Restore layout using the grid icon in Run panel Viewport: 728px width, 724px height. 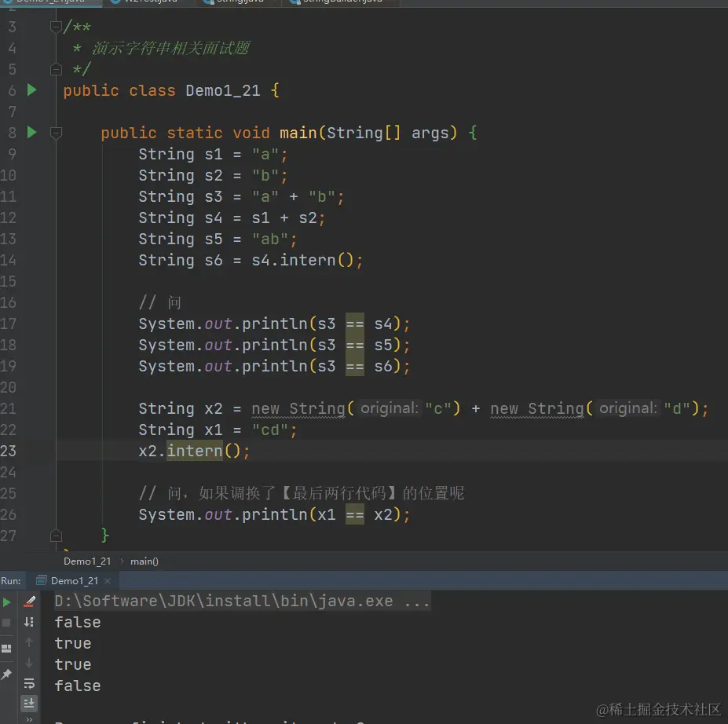pyautogui.click(x=6, y=649)
